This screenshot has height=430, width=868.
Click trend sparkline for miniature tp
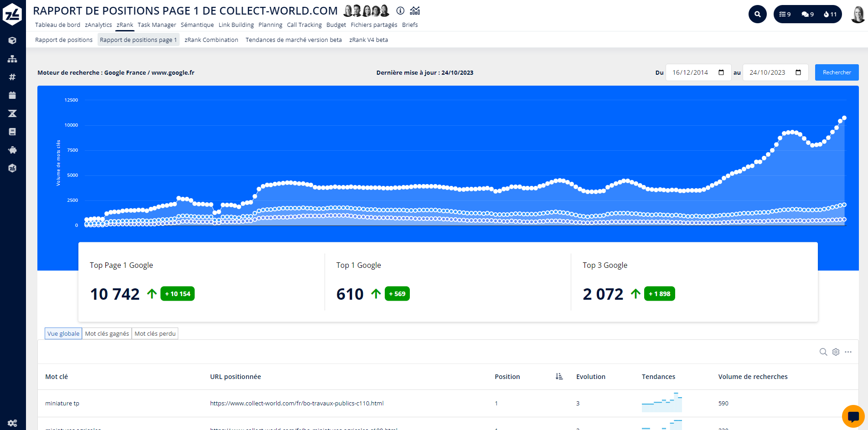click(662, 402)
